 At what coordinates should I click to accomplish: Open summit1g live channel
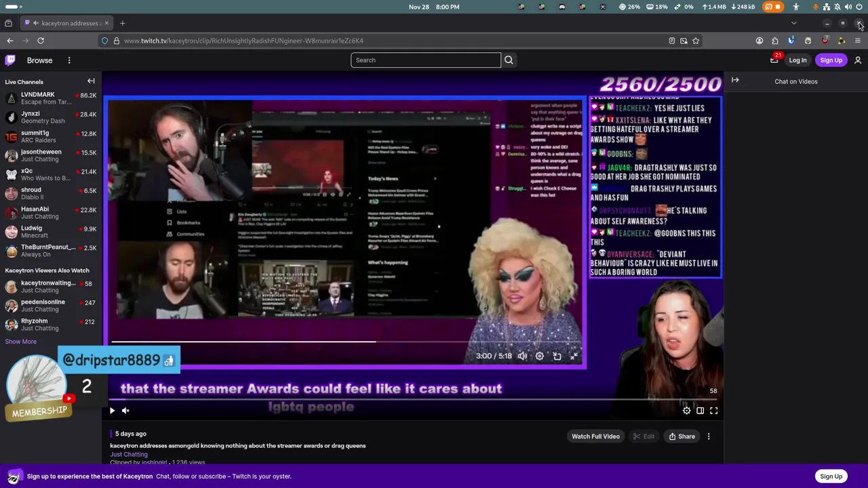click(x=51, y=136)
